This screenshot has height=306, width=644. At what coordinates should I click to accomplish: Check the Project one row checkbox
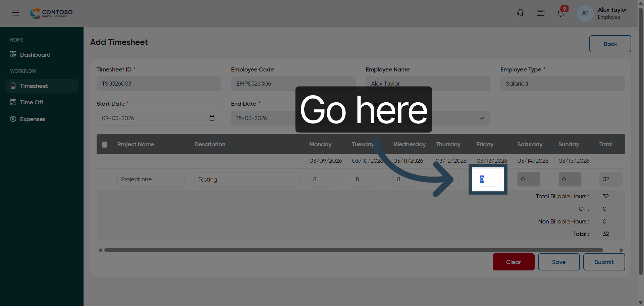pyautogui.click(x=104, y=179)
